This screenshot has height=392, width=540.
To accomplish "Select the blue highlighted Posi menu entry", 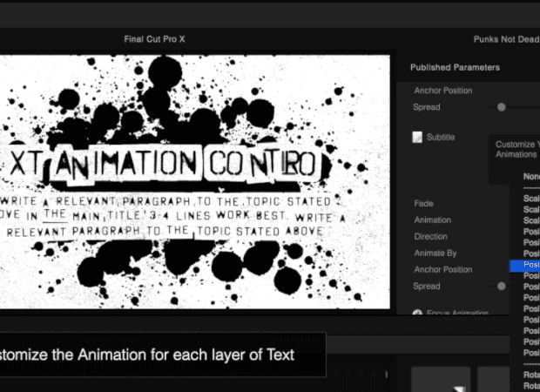I will point(525,265).
